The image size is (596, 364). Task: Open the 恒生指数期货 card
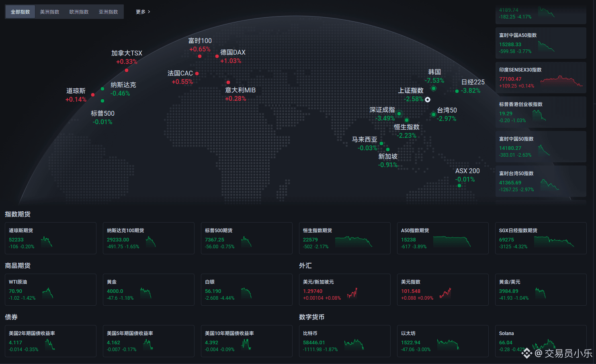[345, 238]
